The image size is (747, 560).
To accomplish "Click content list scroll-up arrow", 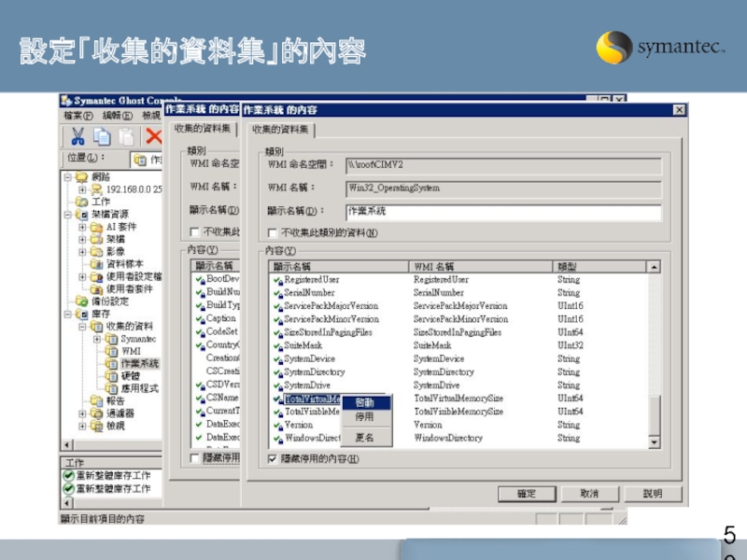I will pos(655,267).
